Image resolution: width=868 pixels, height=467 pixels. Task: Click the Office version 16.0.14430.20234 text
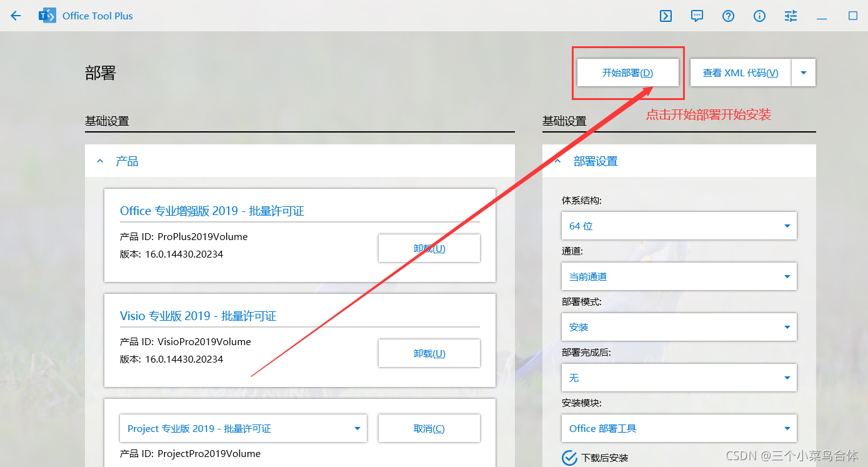171,254
